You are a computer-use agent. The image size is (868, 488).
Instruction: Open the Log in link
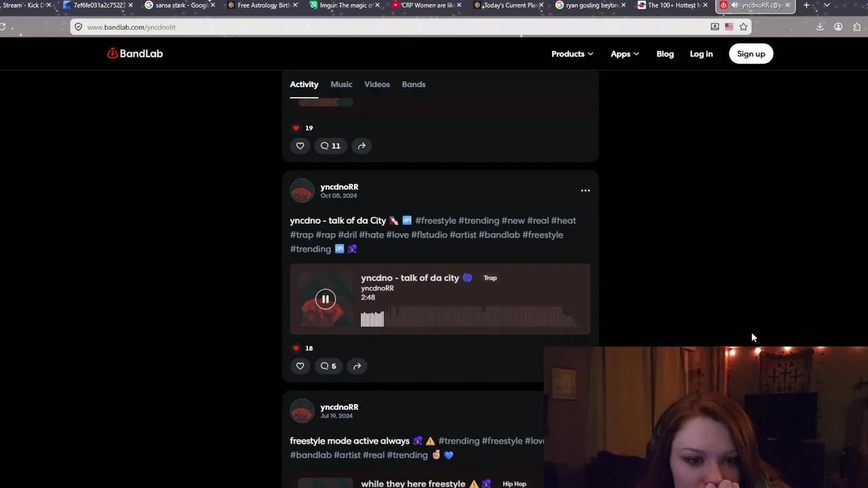(x=701, y=54)
